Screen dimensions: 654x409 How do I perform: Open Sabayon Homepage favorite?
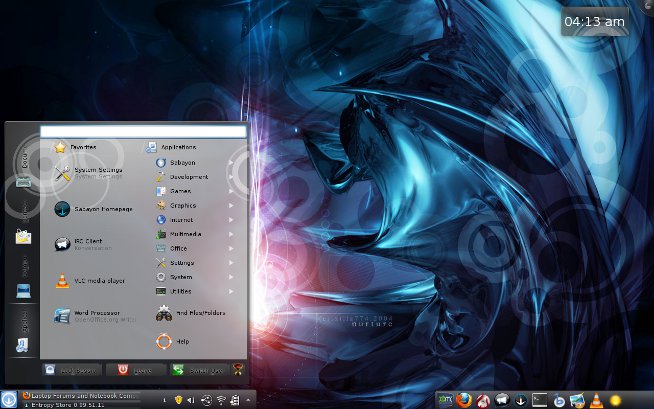click(x=93, y=209)
